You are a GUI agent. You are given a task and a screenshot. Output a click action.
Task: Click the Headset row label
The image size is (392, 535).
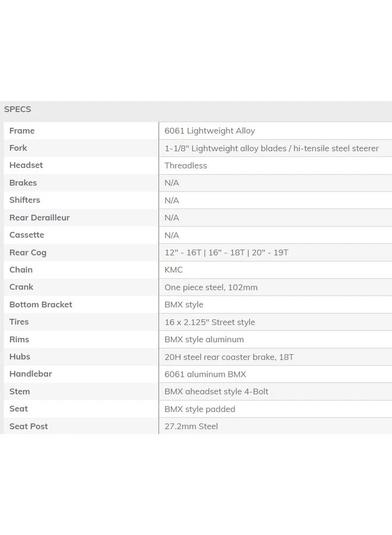pos(26,165)
